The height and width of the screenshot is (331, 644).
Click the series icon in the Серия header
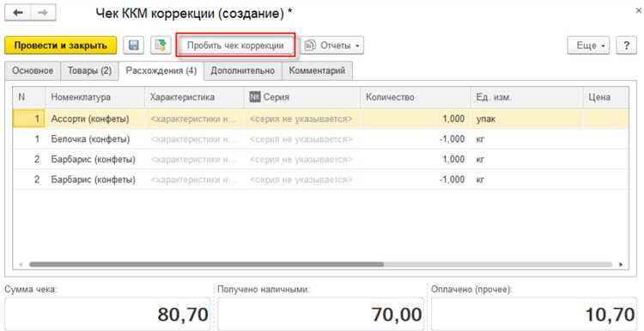pos(255,97)
